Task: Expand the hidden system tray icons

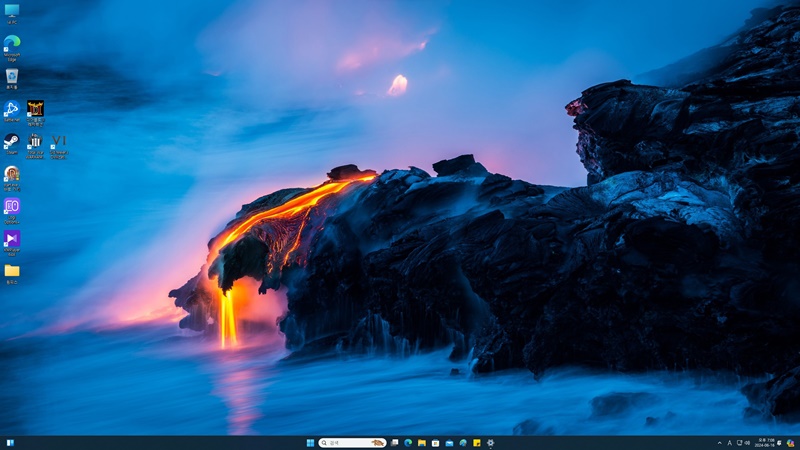Action: (x=719, y=443)
